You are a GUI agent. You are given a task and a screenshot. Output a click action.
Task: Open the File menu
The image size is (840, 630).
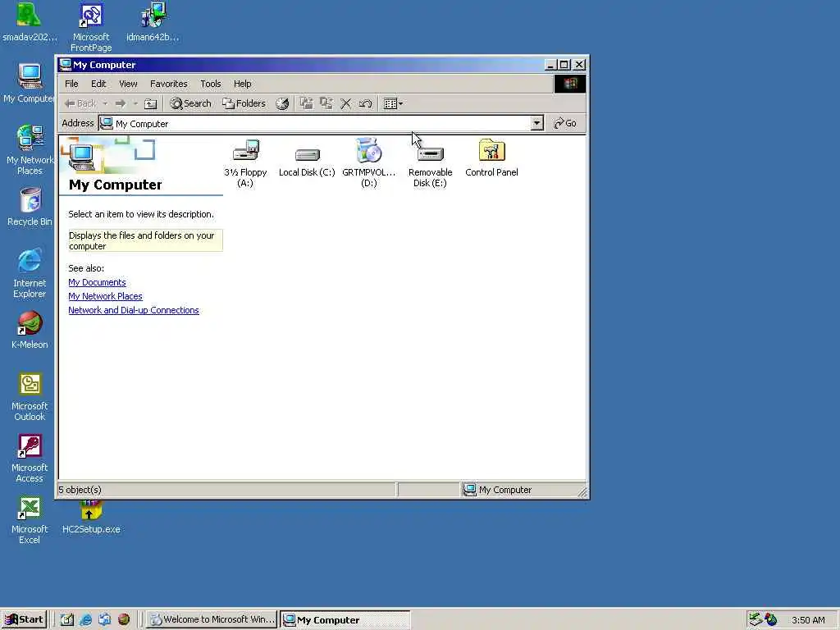[x=71, y=84]
